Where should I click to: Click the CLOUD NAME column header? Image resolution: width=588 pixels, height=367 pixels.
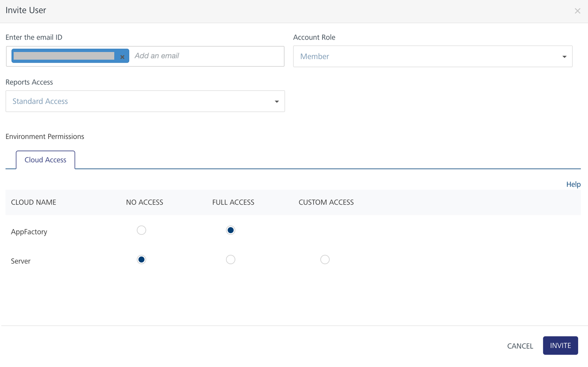click(34, 202)
